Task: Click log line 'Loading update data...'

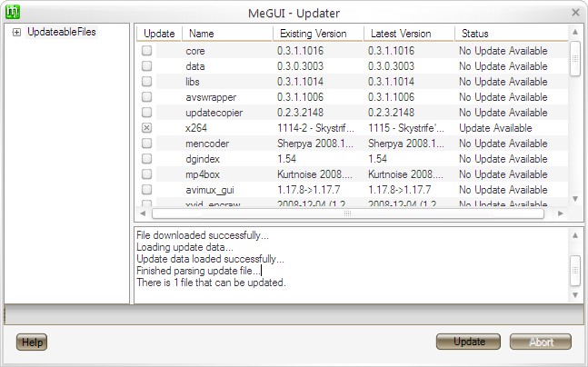Action: click(184, 247)
